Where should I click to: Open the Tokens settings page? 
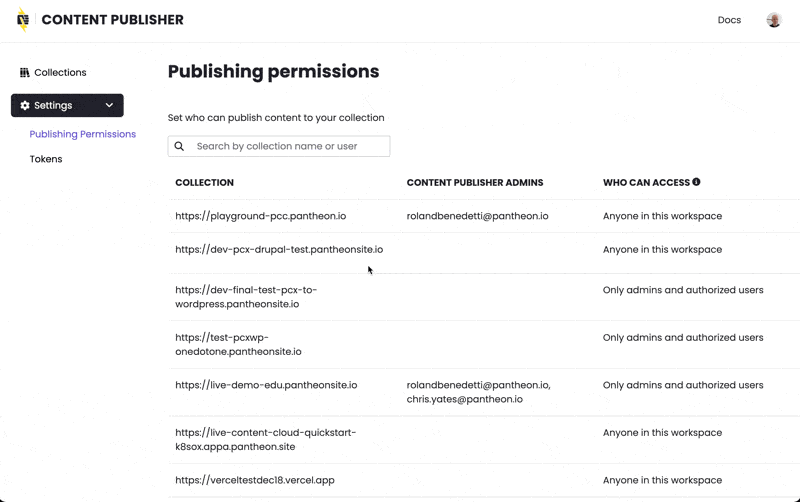(46, 159)
